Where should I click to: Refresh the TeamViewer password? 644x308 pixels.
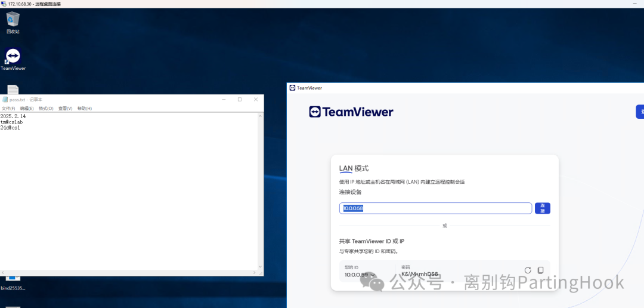tap(528, 270)
